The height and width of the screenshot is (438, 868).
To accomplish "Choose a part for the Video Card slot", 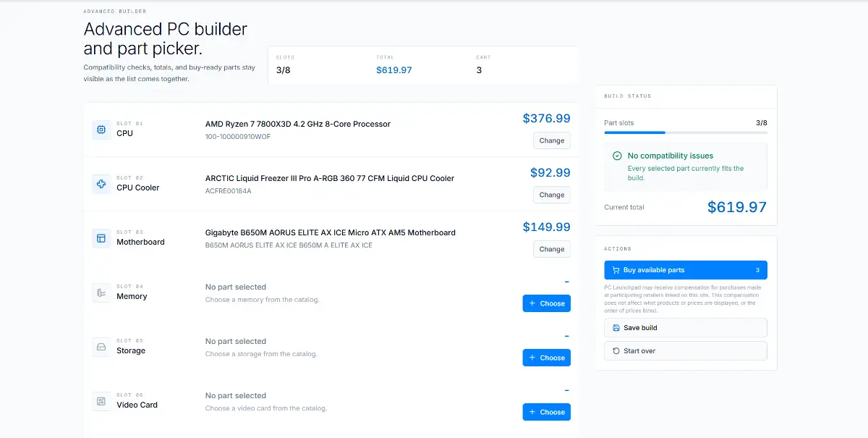I will (x=547, y=412).
